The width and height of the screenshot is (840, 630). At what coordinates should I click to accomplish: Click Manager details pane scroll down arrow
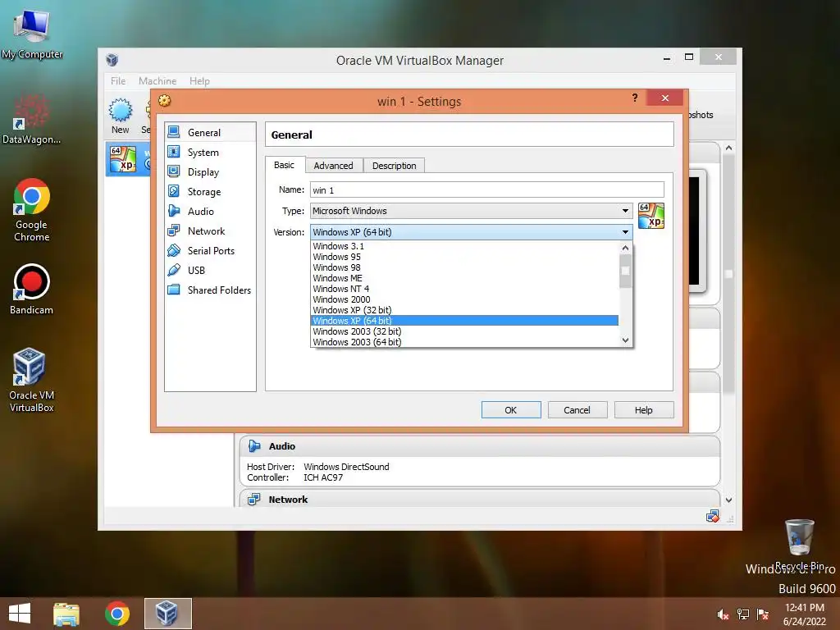click(728, 500)
